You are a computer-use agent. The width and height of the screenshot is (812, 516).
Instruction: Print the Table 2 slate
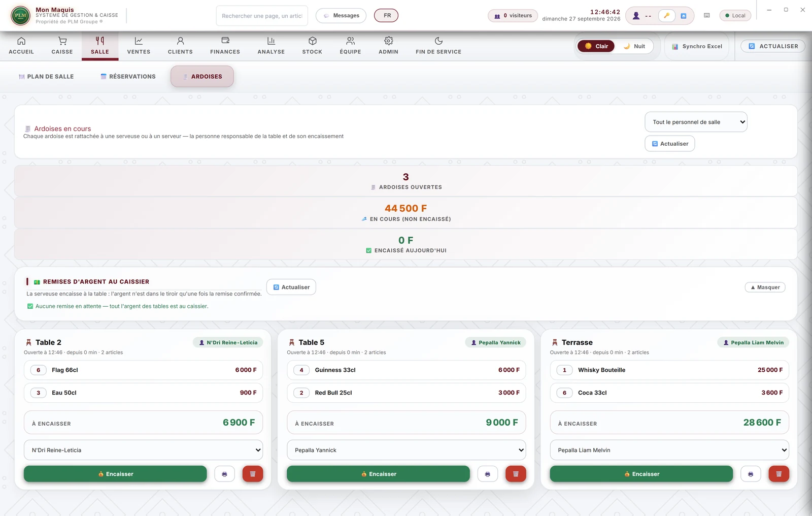click(x=224, y=474)
